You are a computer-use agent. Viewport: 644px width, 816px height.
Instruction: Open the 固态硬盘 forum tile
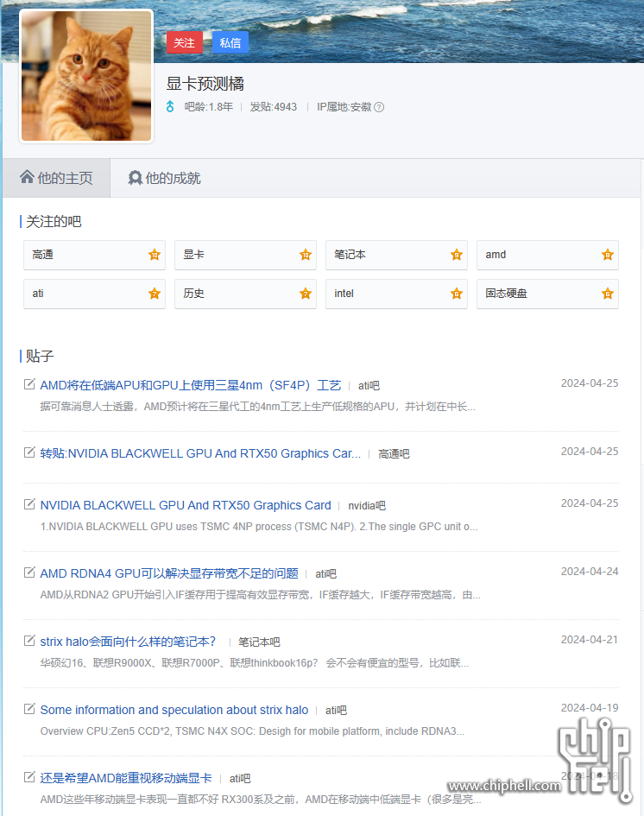click(548, 294)
